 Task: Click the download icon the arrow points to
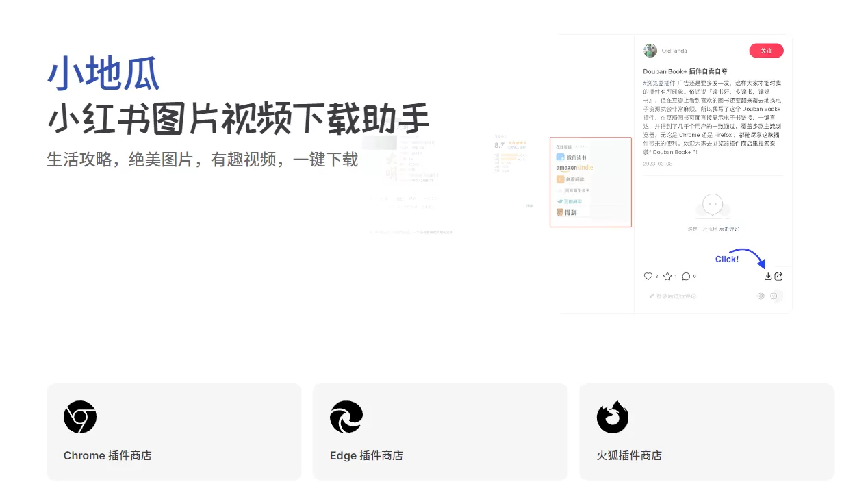pos(768,277)
